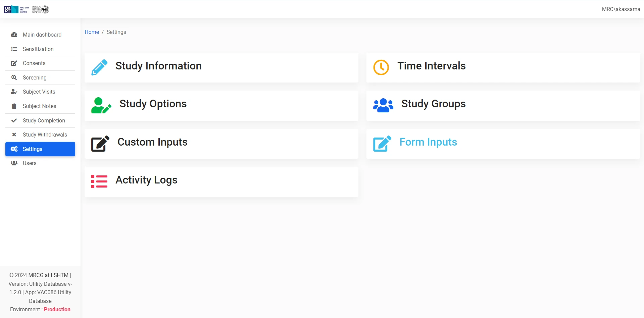
Task: Click the orange clock Time Intervals icon
Action: pos(381,67)
